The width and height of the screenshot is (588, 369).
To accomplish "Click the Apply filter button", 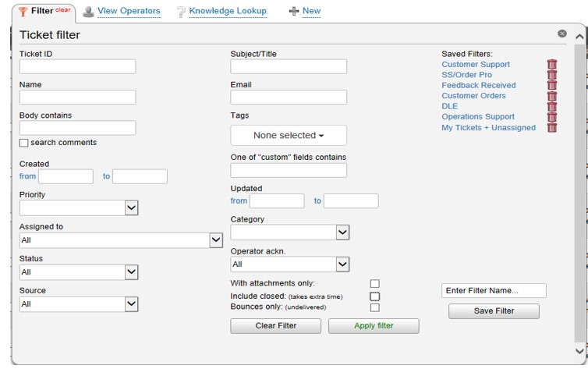I will click(374, 326).
